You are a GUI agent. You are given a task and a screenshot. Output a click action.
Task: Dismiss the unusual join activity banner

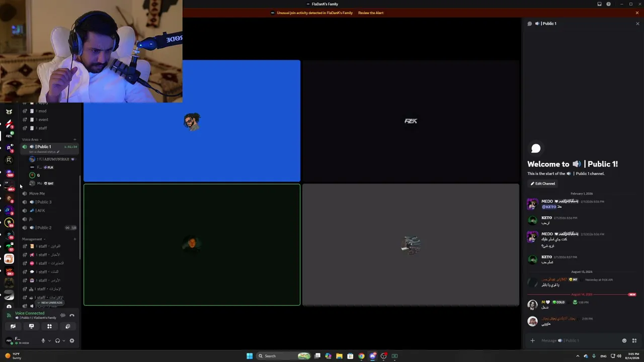[637, 13]
